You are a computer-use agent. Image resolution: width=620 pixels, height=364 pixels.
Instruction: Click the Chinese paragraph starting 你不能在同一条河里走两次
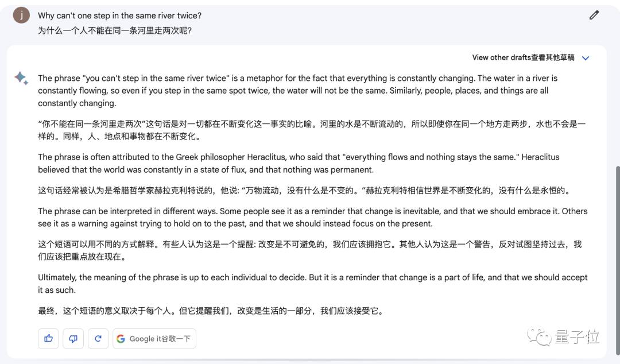coord(311,130)
